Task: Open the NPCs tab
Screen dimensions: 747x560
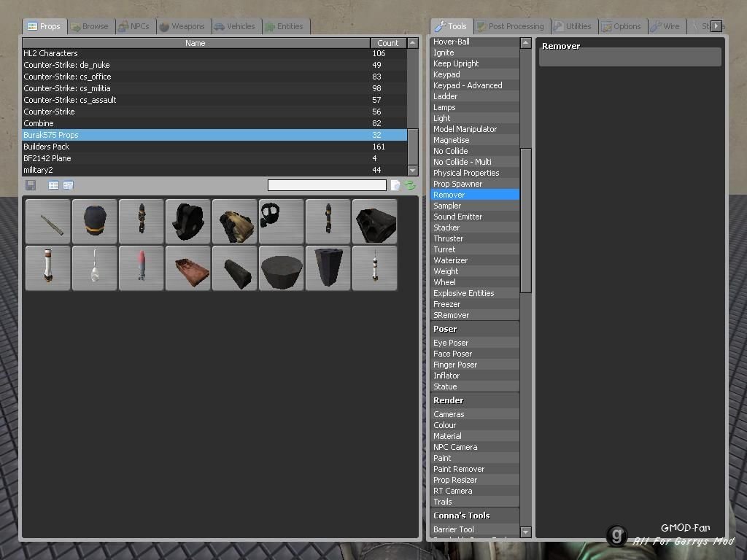Action: (135, 26)
